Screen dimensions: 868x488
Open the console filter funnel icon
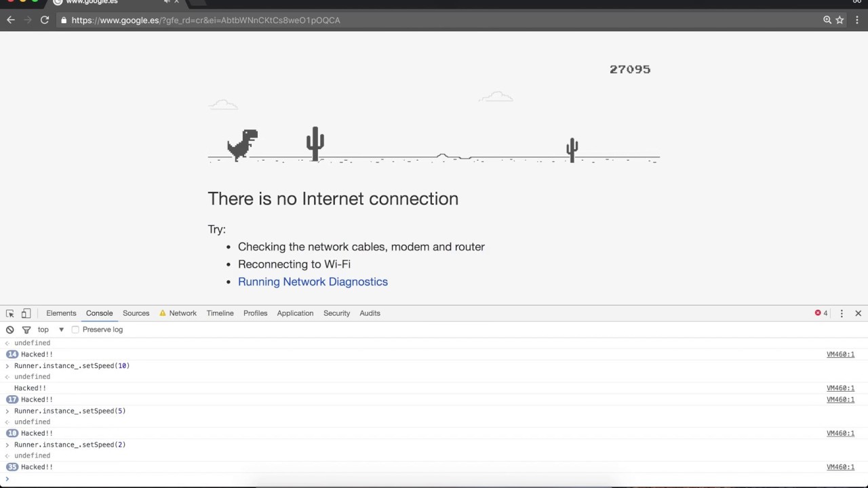pyautogui.click(x=26, y=329)
